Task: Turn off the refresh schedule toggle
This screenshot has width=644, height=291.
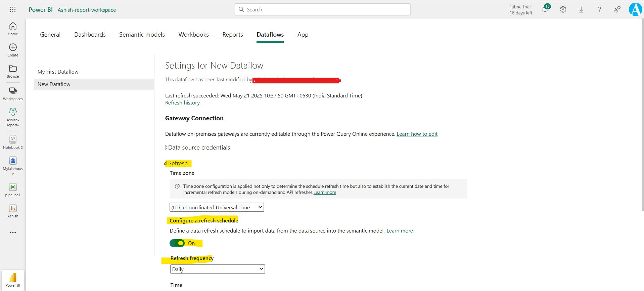Action: tap(177, 243)
